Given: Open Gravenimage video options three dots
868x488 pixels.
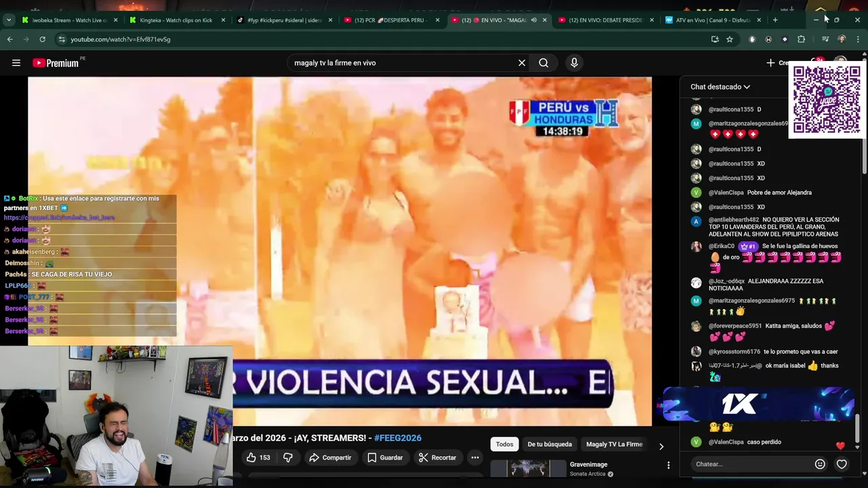Looking at the screenshot, I should (x=669, y=465).
